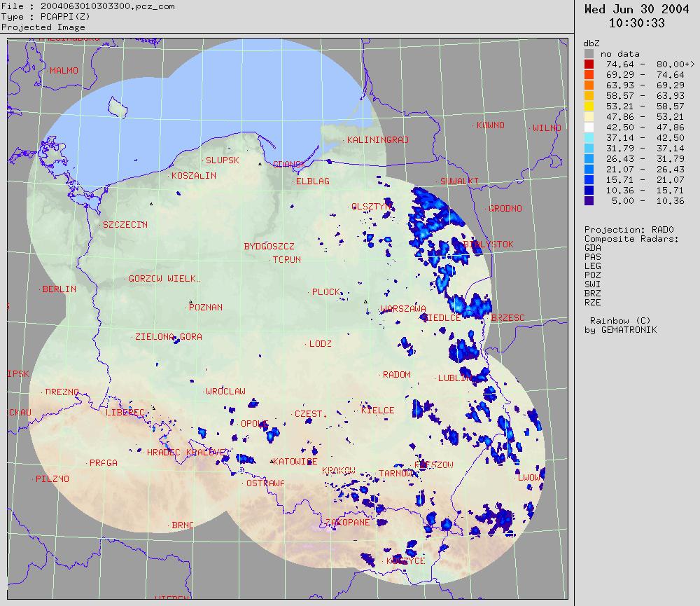This screenshot has height=606, width=700.
Task: Click the WROCLAW city label on map
Action: coord(225,392)
